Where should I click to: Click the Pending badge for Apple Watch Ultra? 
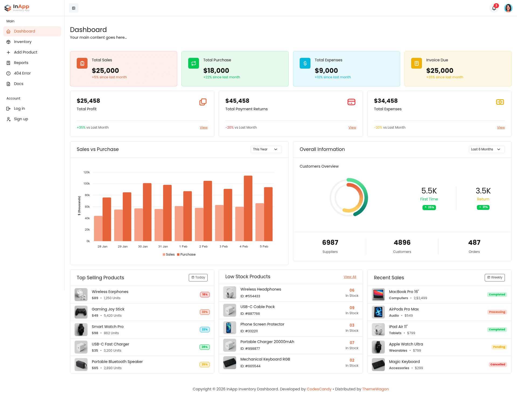[x=499, y=347]
